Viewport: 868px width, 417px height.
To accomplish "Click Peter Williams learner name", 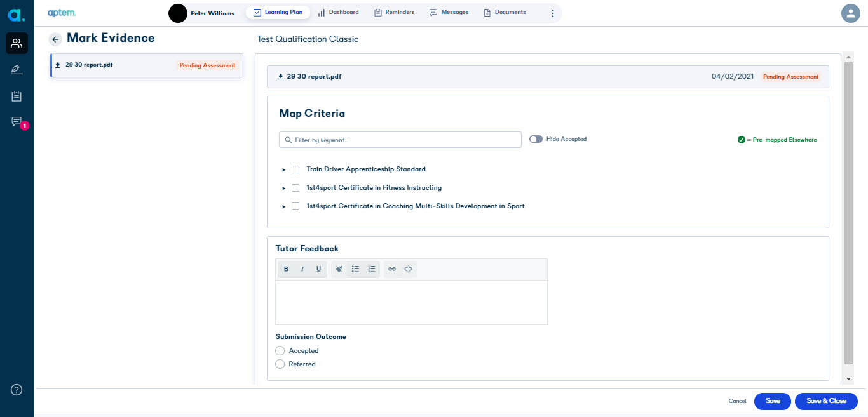I will 212,13.
